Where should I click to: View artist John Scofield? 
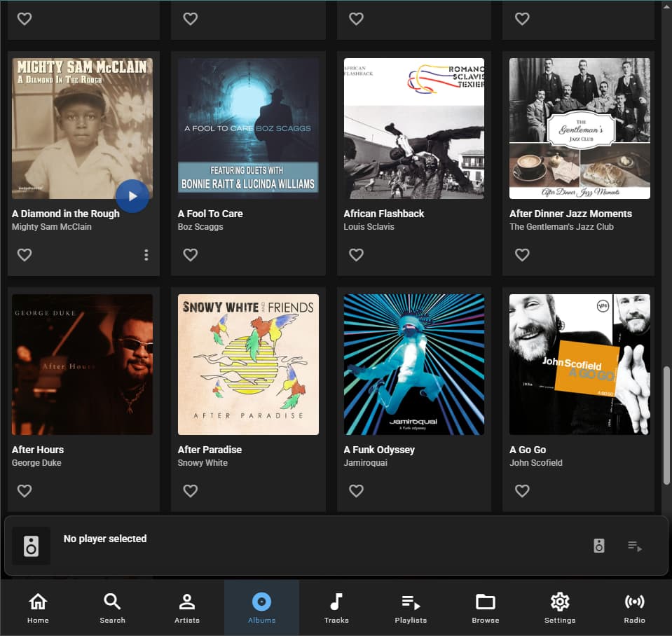point(536,463)
